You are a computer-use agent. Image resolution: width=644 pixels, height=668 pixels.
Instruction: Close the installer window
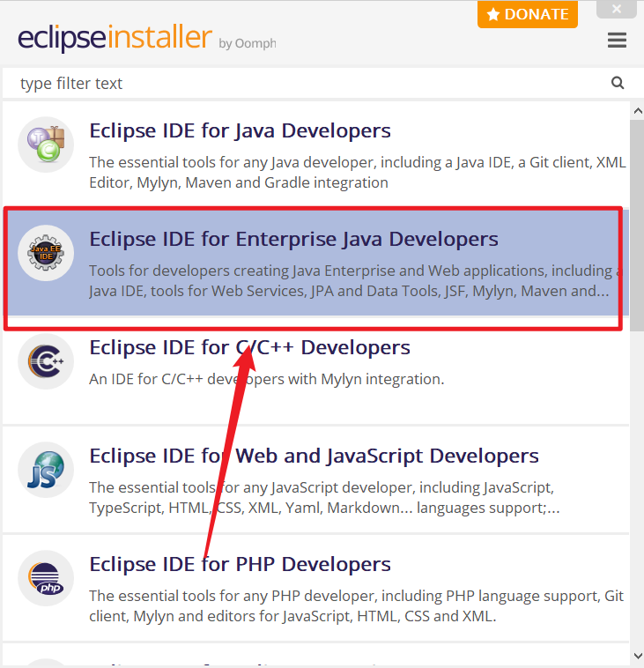[617, 9]
